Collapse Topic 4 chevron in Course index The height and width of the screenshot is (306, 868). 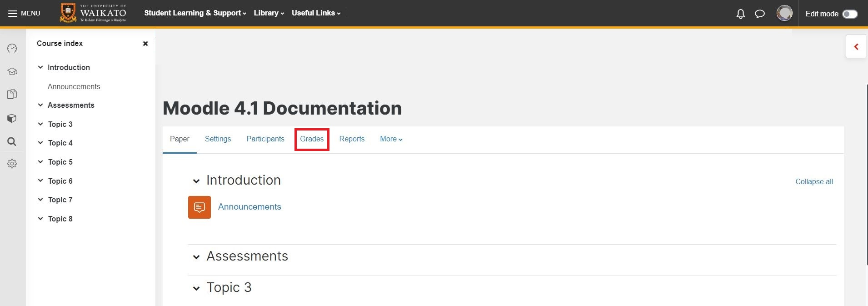pyautogui.click(x=40, y=143)
